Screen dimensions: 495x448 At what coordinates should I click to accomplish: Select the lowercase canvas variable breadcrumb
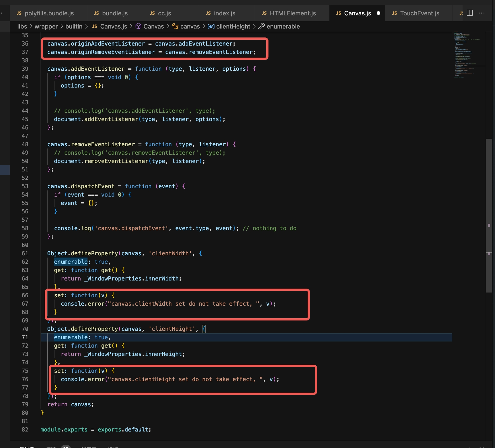(190, 27)
